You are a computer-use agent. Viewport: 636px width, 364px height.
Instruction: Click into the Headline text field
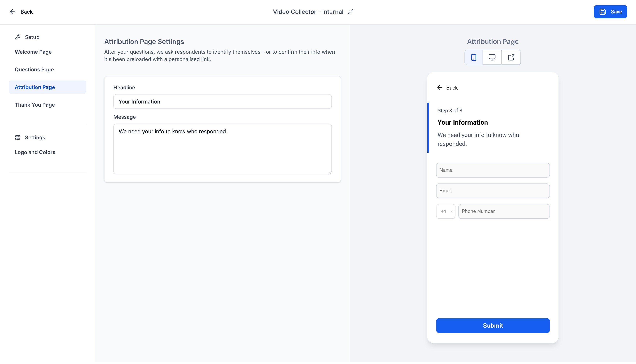click(222, 101)
